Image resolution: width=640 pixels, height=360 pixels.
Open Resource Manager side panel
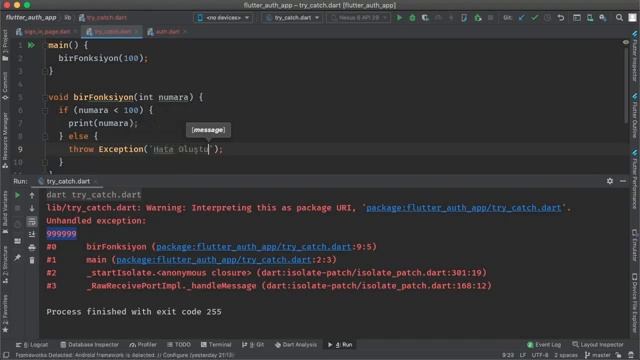click(x=5, y=140)
